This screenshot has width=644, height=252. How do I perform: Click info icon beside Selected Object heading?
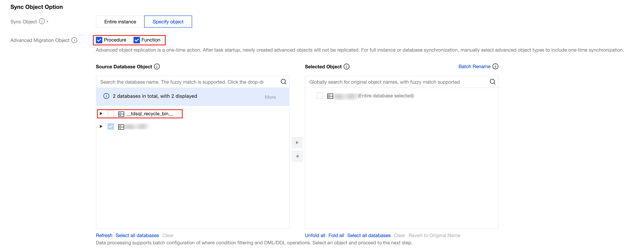pyautogui.click(x=347, y=67)
